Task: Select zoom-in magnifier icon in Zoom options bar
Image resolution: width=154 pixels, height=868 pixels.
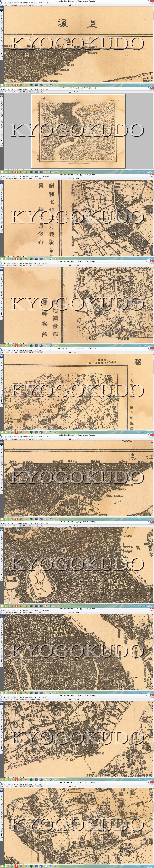Action: click(6, 699)
